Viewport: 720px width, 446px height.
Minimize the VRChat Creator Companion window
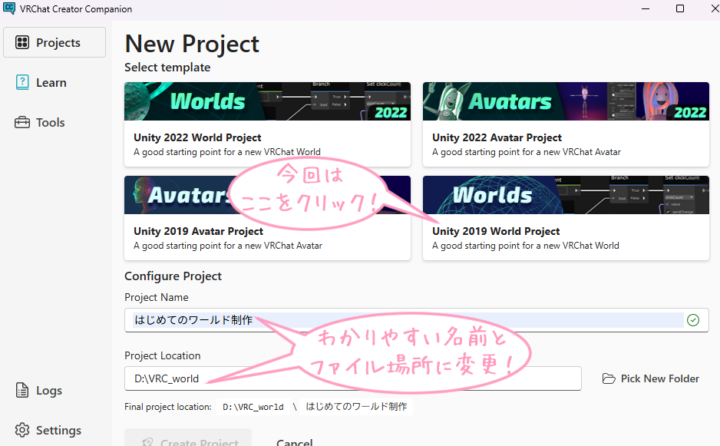645,9
